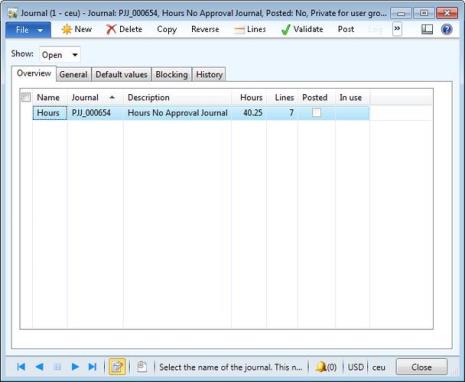Expand toolbar overflow chevron
465x382 pixels.
click(x=397, y=29)
